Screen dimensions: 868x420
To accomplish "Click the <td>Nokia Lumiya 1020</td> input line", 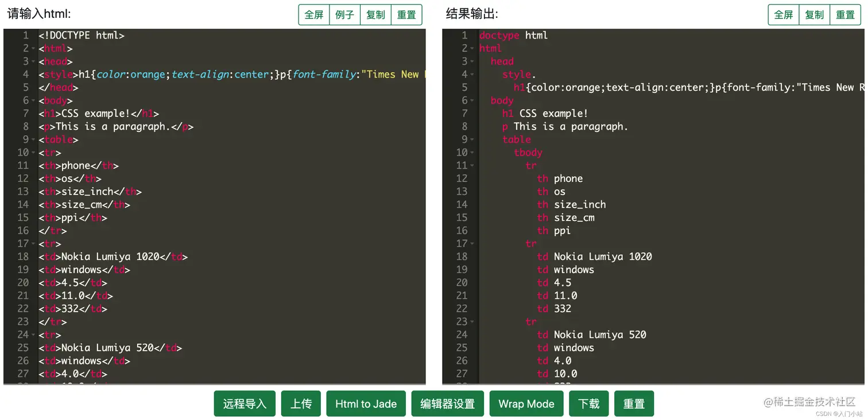I will point(113,257).
